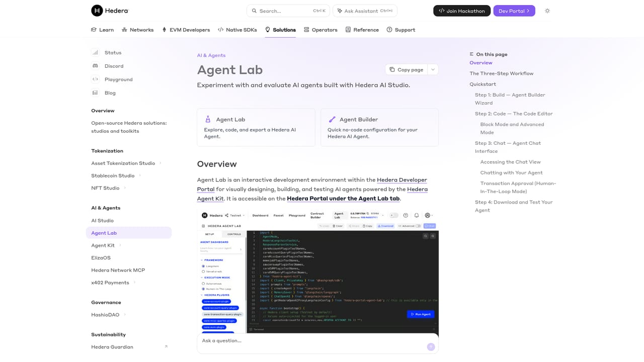Click the Hedera logo icon
The image size is (644, 362).
click(x=97, y=11)
